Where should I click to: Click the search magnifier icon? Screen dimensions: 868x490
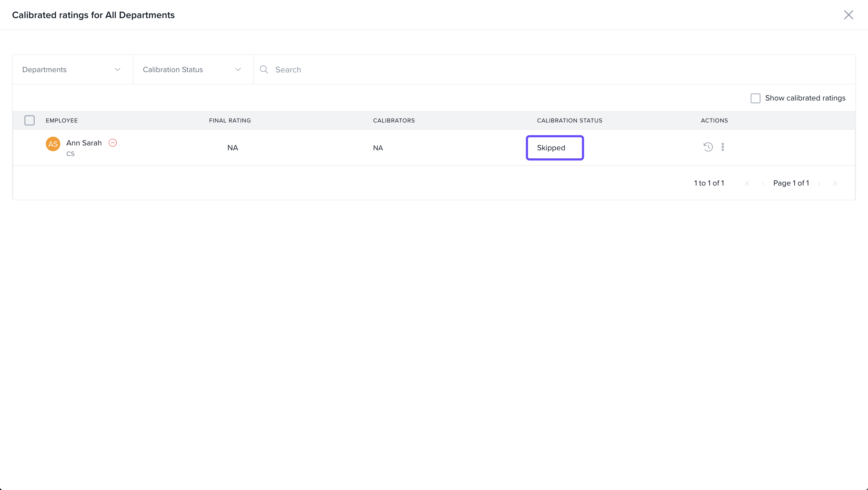(x=264, y=69)
